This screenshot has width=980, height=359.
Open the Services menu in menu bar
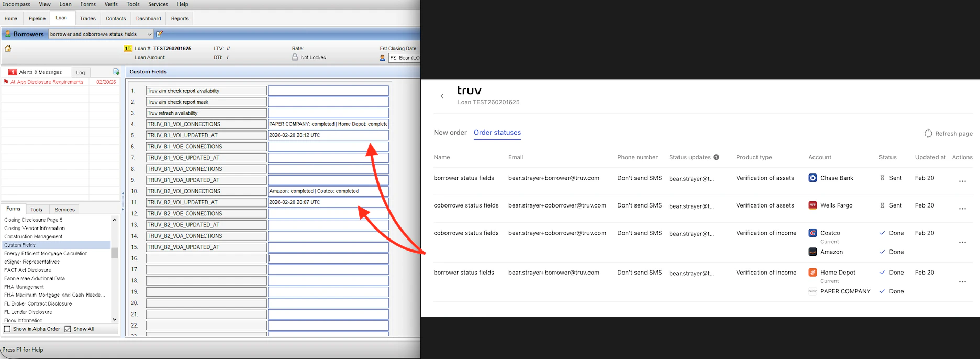click(158, 4)
